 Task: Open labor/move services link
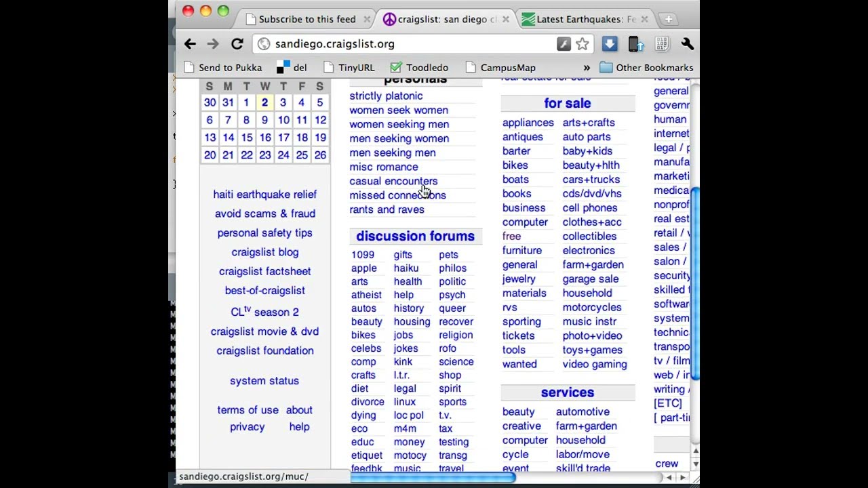(x=583, y=455)
